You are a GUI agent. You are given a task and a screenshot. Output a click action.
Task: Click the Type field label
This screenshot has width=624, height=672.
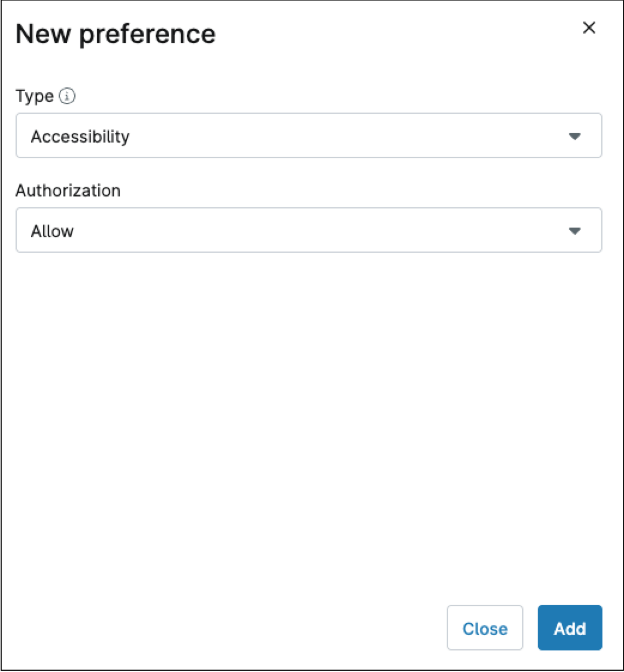36,96
